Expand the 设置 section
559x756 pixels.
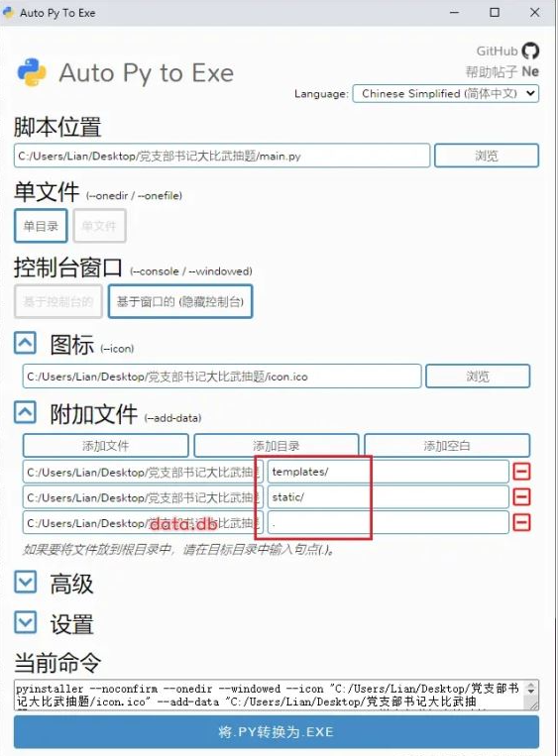pos(25,622)
